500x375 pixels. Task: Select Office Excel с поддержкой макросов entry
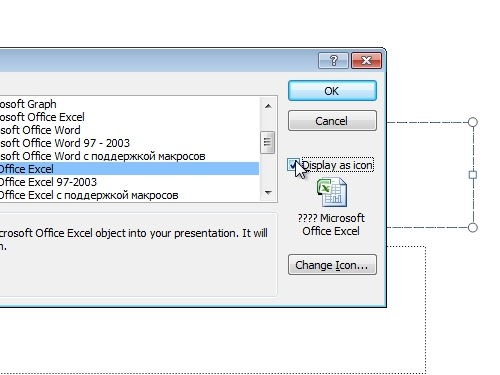click(129, 195)
